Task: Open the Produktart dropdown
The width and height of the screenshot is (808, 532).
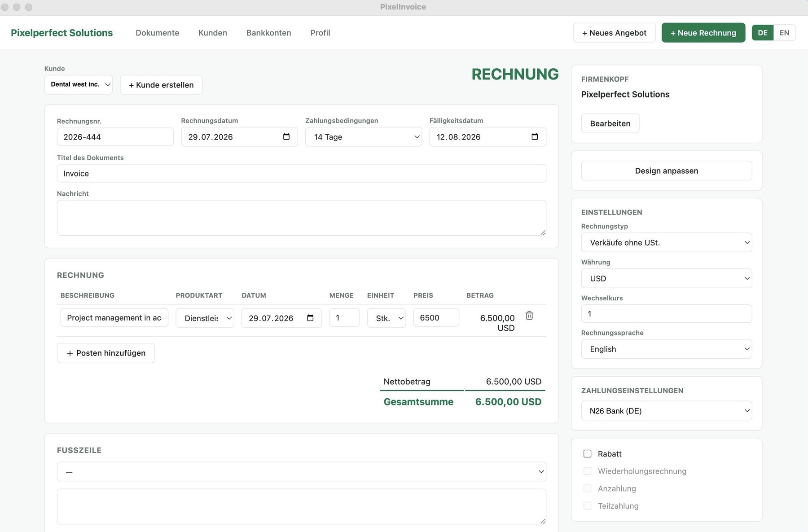Action: click(205, 318)
